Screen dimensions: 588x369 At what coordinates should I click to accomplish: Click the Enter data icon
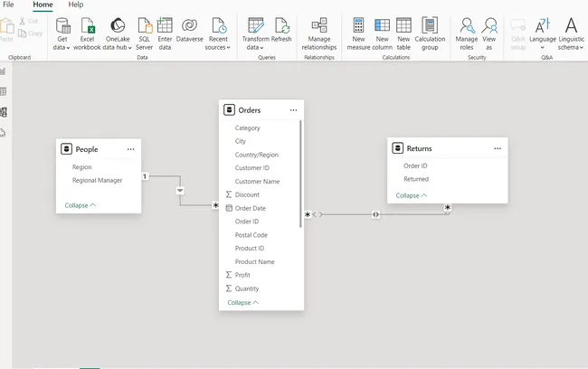tap(165, 25)
